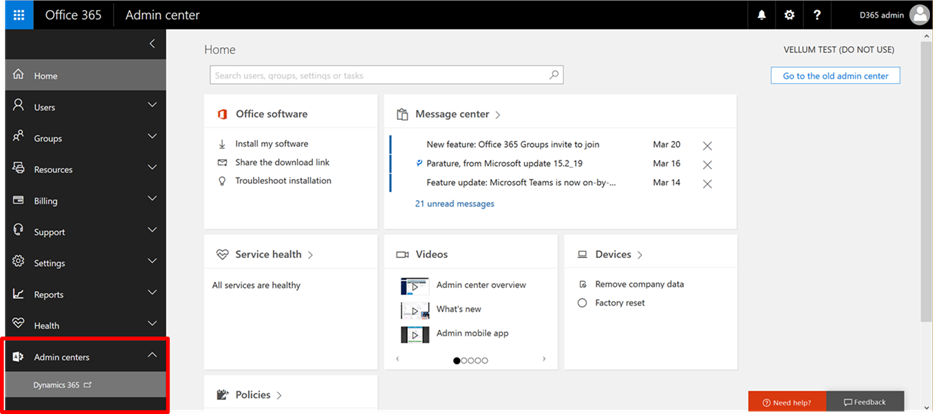Click the Service health heart icon
The height and width of the screenshot is (414, 933).
pyautogui.click(x=223, y=255)
